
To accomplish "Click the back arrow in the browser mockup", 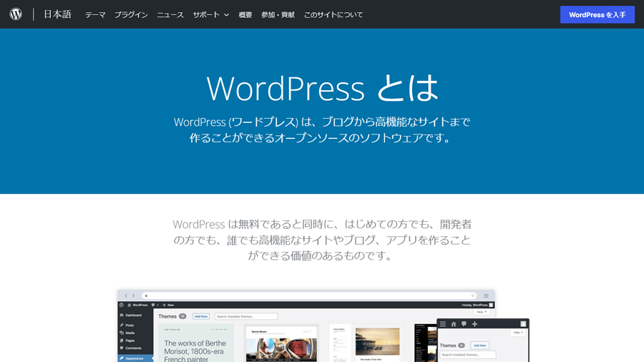I will [126, 295].
